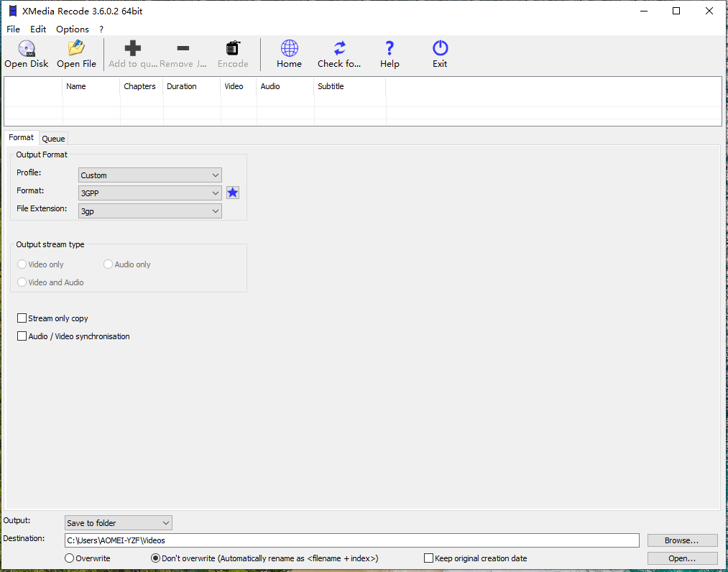Click the Duration column header
This screenshot has height=572, width=728.
pyautogui.click(x=191, y=86)
